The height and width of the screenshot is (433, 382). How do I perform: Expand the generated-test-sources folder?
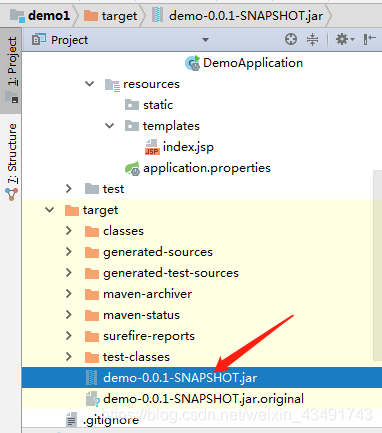pos(69,273)
